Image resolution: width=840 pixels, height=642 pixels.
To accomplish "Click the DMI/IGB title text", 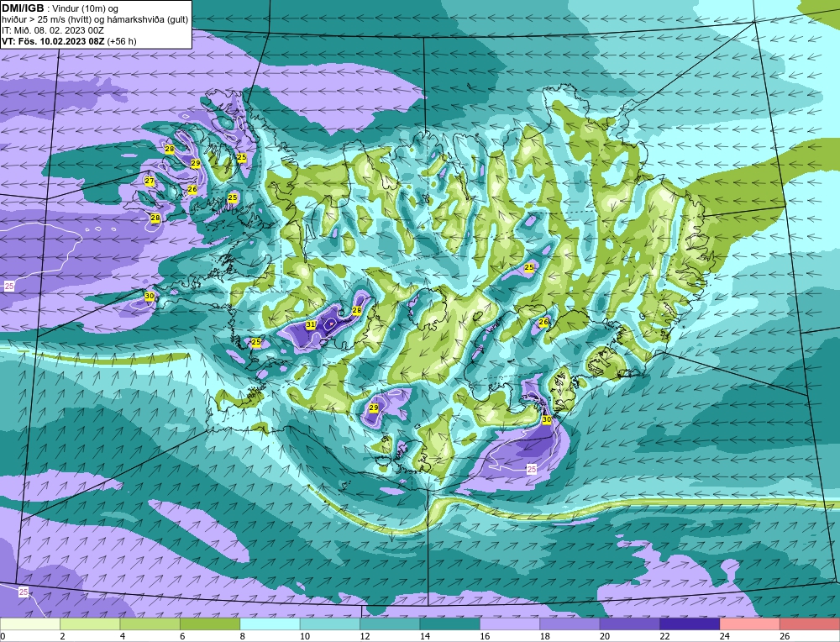I will coord(23,8).
